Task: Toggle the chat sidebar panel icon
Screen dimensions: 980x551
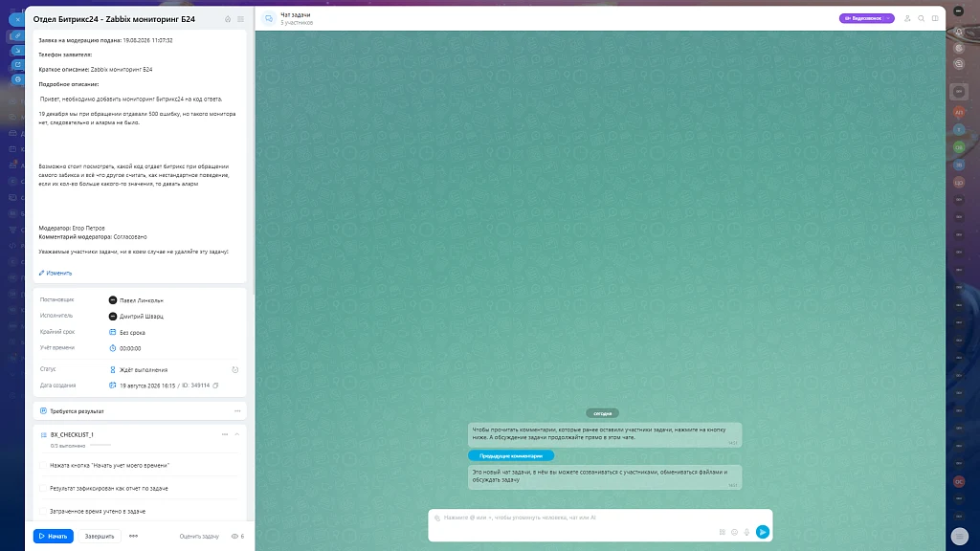Action: tap(935, 19)
